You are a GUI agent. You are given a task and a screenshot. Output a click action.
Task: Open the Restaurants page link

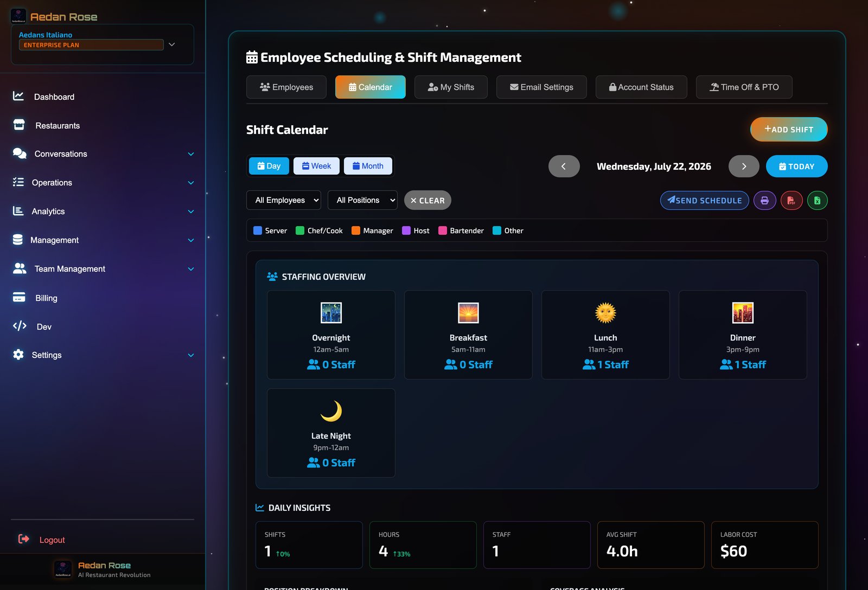(58, 125)
